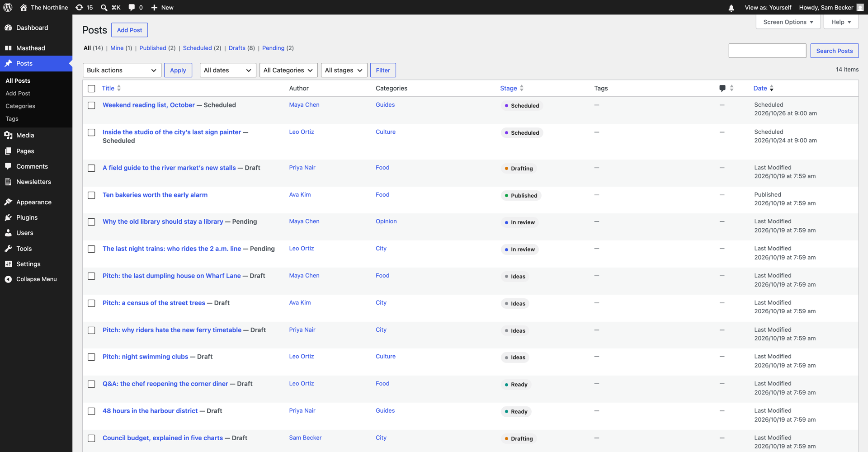The width and height of the screenshot is (868, 452).
Task: Select checkbox for 48 hours in the harbour district
Action: [x=91, y=411]
